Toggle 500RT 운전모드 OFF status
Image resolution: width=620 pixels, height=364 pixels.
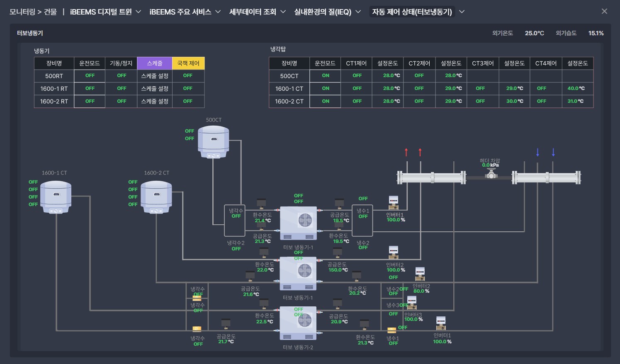point(90,76)
